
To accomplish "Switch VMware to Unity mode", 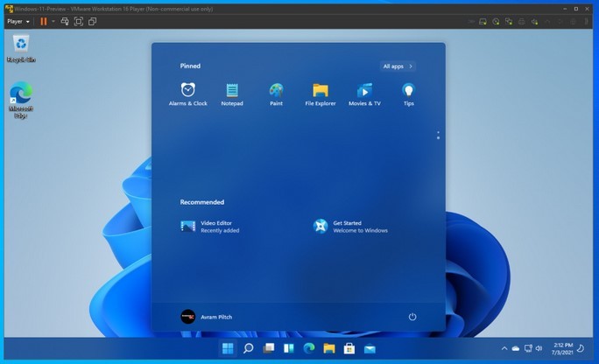I will pos(92,22).
